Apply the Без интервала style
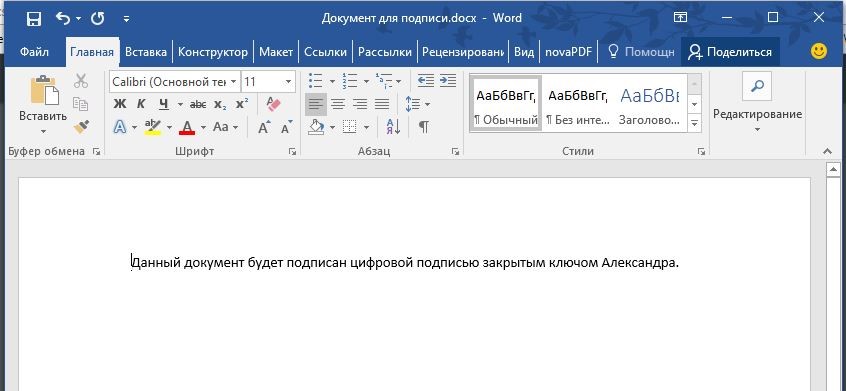846x391 pixels. 578,102
